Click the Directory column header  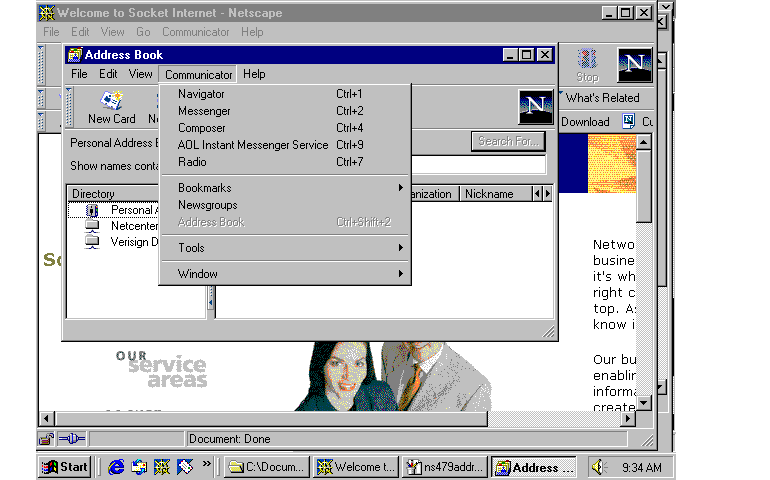[114, 194]
